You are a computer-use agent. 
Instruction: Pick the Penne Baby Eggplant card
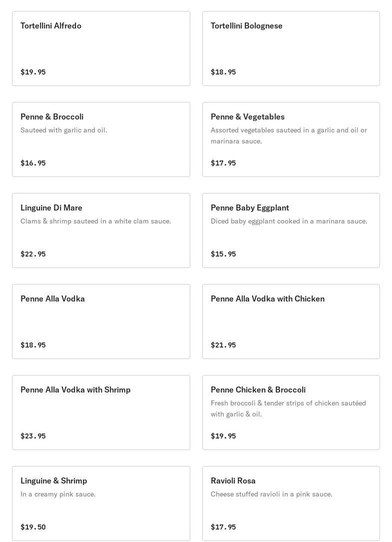point(291,230)
